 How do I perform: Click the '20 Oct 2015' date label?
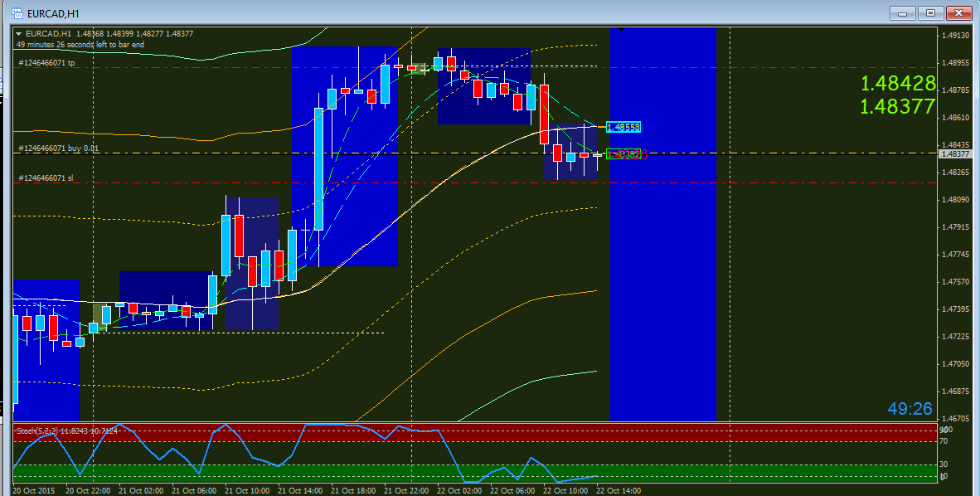click(x=34, y=490)
